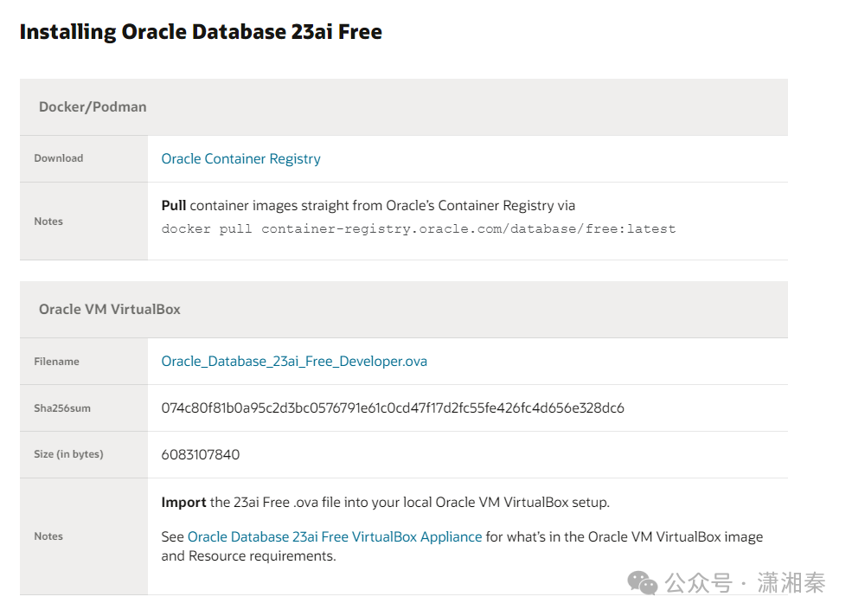The image size is (852, 616).
Task: Click the Notes label in Docker/Podman section
Action: click(48, 221)
